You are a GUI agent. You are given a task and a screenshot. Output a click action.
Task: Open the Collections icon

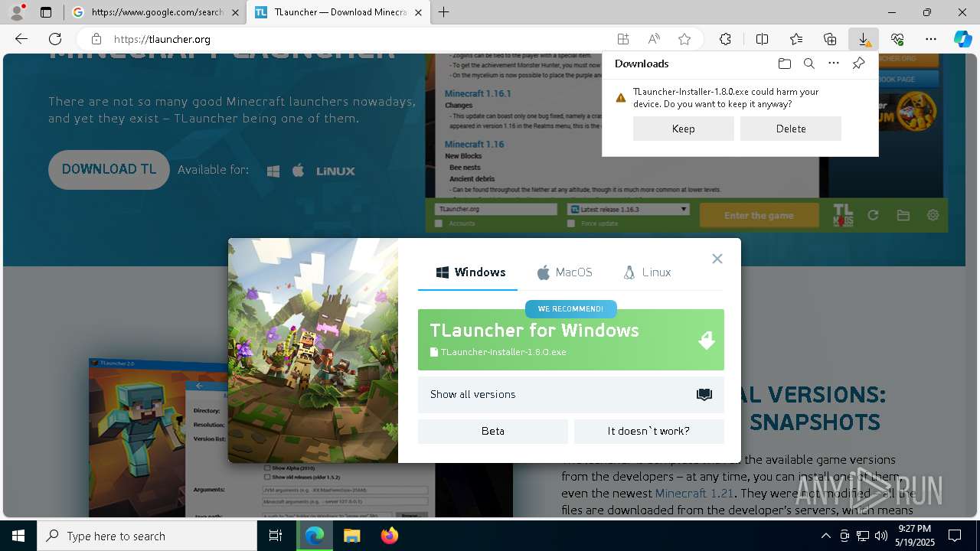pyautogui.click(x=830, y=39)
